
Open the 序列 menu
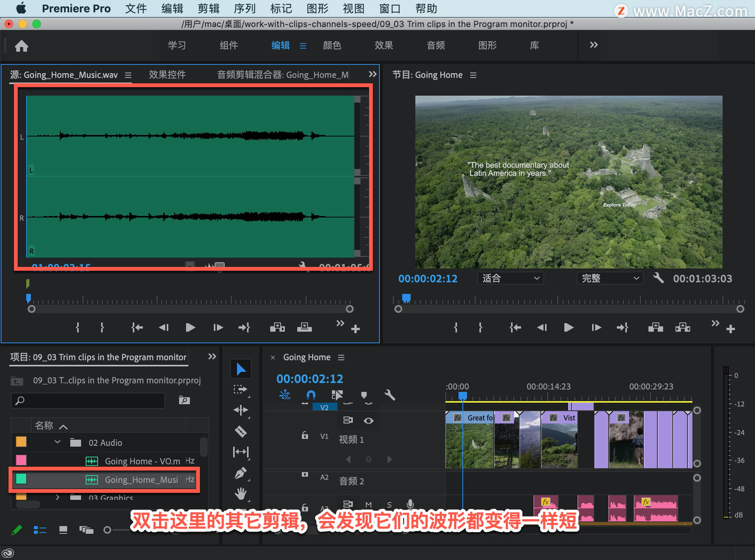click(244, 8)
